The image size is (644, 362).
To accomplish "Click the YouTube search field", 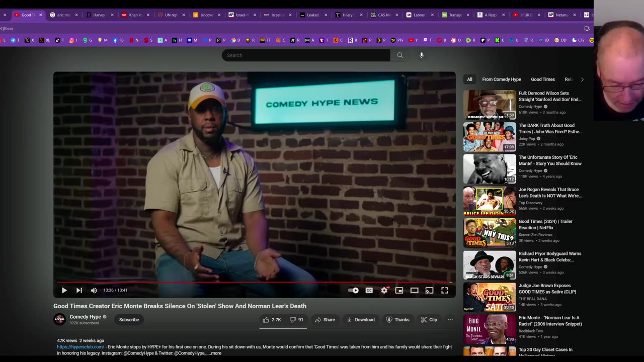I will (306, 55).
